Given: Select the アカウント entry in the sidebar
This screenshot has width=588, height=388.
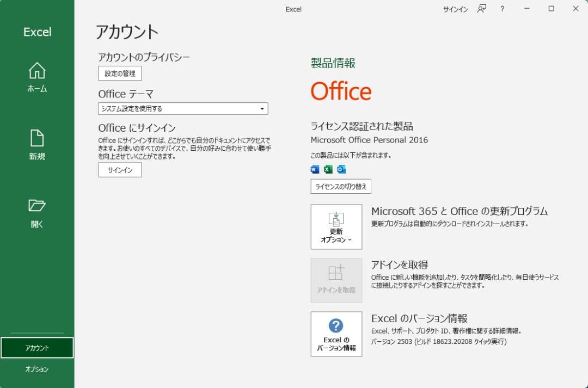Looking at the screenshot, I should point(37,347).
